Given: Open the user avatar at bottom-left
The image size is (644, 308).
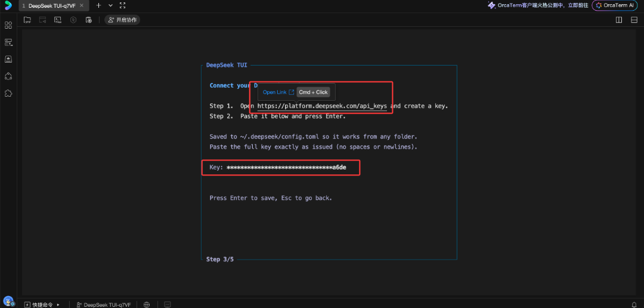Looking at the screenshot, I should pos(8,301).
